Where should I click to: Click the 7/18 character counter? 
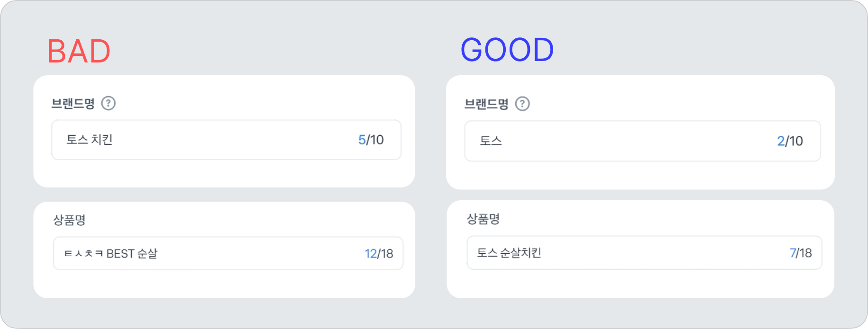[x=800, y=253]
